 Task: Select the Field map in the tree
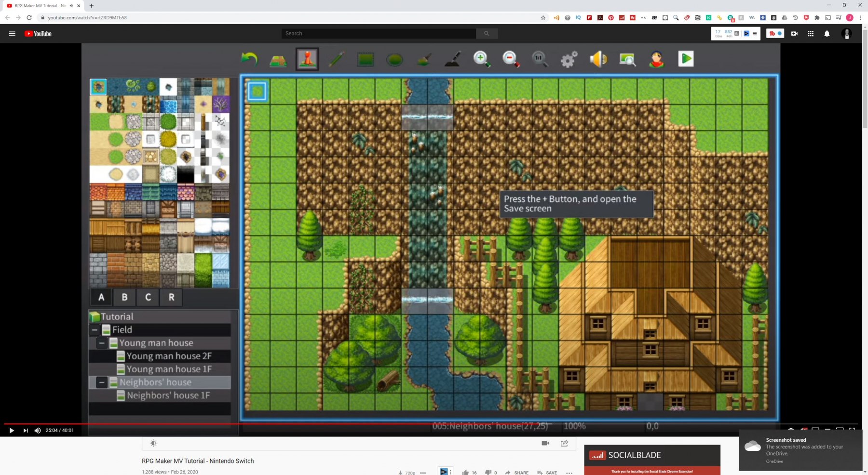tap(160, 330)
